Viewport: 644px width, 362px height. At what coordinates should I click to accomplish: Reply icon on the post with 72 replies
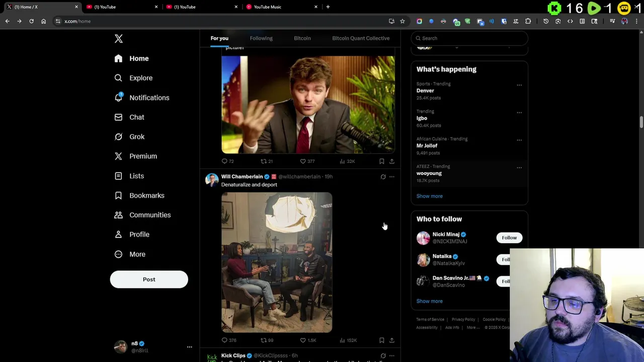point(224,161)
